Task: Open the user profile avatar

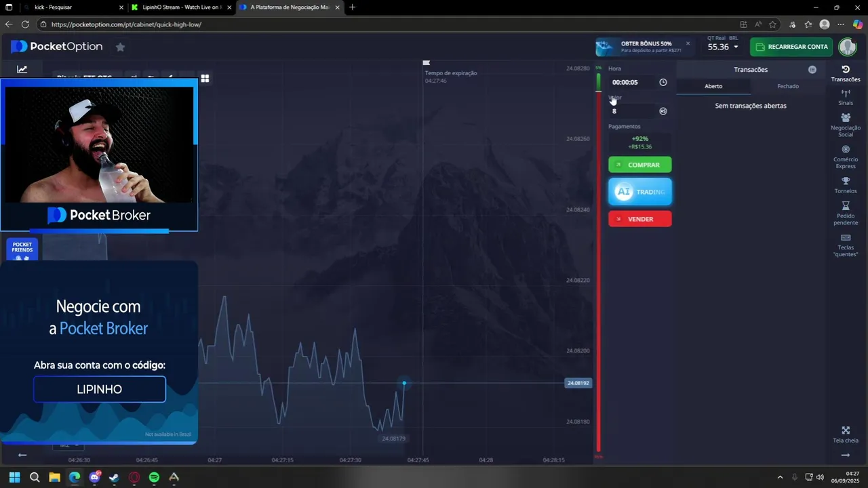Action: 847,47
